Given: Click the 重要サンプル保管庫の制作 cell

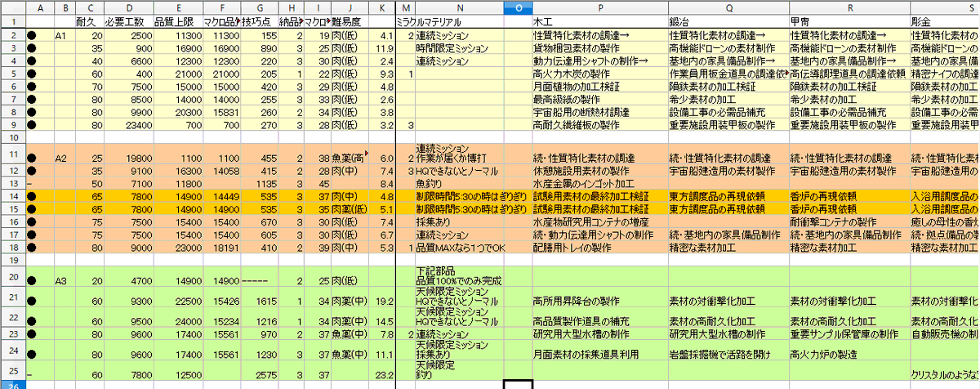Looking at the screenshot, I should [x=849, y=334].
